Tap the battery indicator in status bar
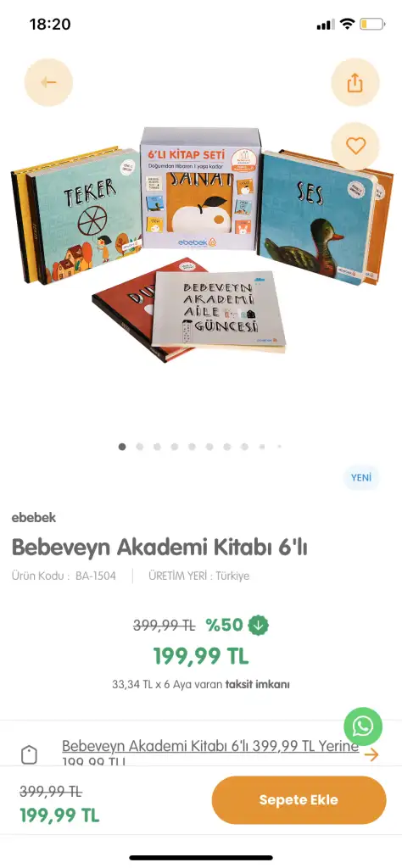This screenshot has width=402, height=868. pyautogui.click(x=372, y=24)
